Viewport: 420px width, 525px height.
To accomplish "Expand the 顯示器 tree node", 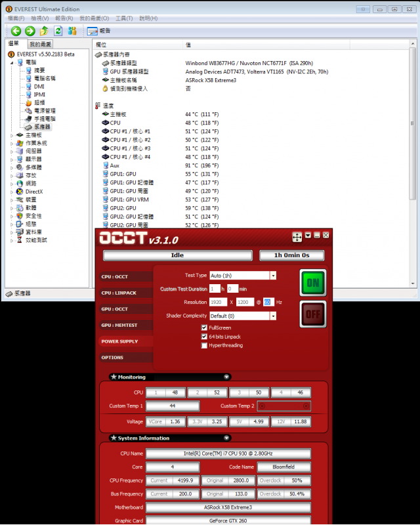I will pos(12,159).
